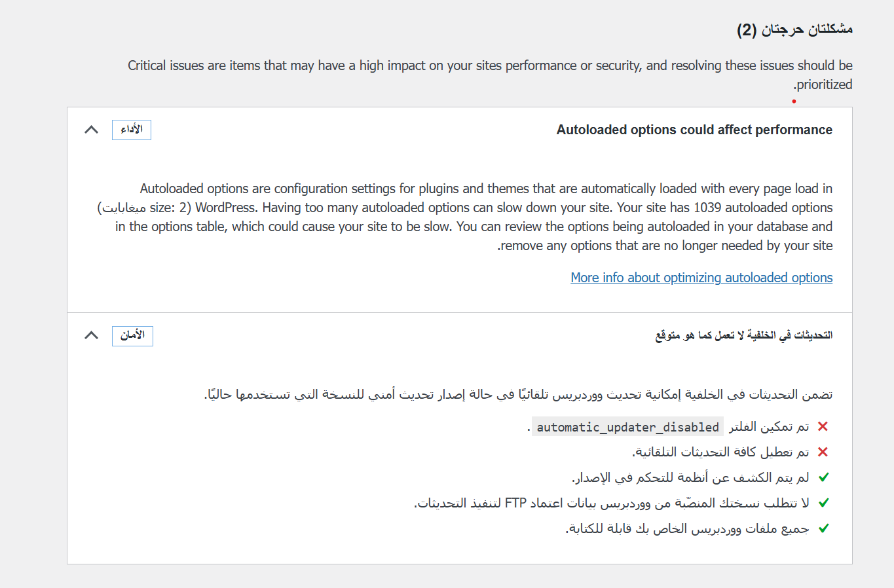894x588 pixels.
Task: Collapse the Autoloaded options panel chevron
Action: tap(92, 130)
